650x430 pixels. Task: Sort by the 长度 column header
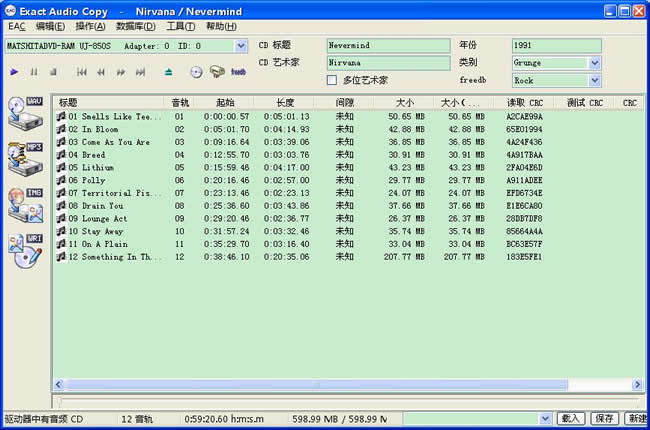tap(284, 102)
